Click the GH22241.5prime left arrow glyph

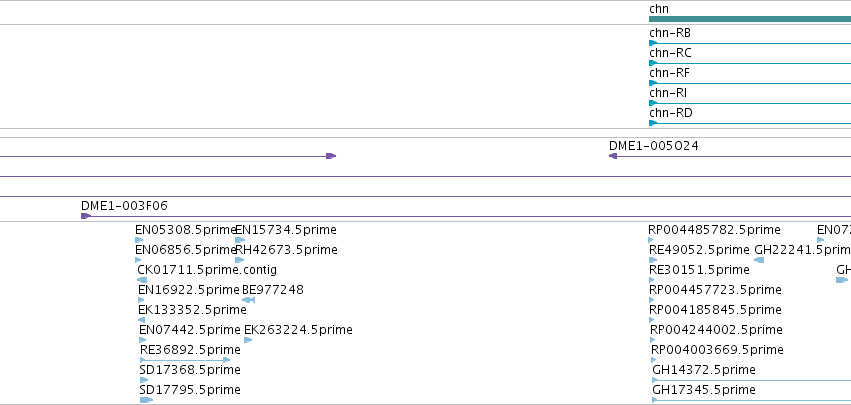(x=759, y=260)
